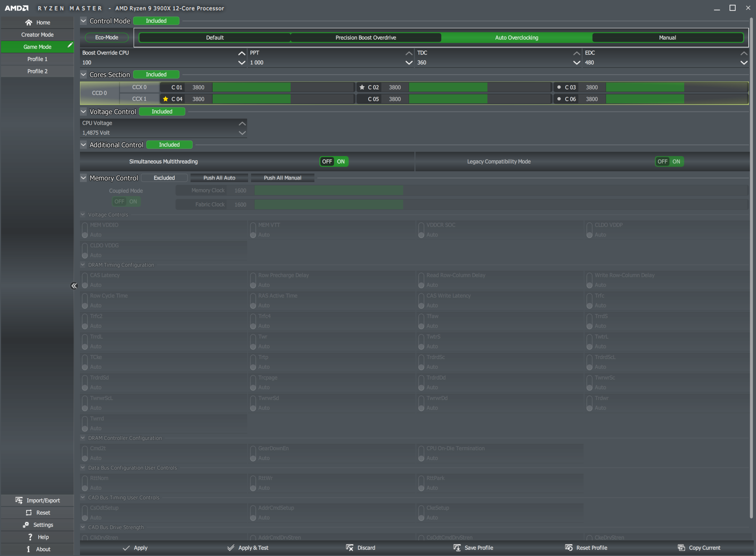
Task: Collapse the Memory Control section
Action: click(x=83, y=178)
